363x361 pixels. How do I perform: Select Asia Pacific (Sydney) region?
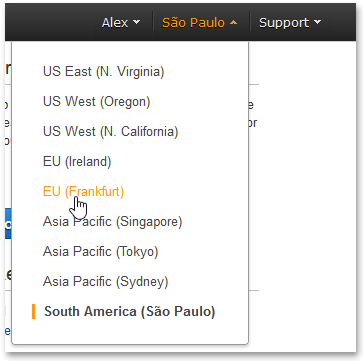click(x=106, y=282)
